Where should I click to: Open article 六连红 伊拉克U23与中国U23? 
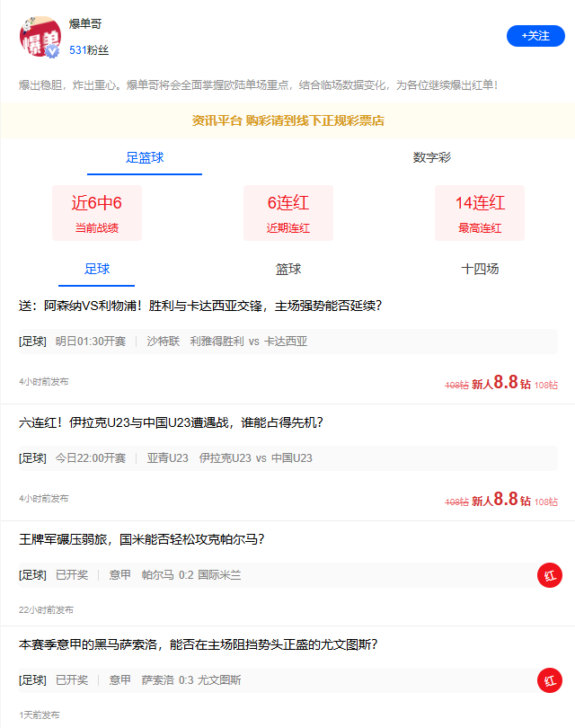click(171, 422)
